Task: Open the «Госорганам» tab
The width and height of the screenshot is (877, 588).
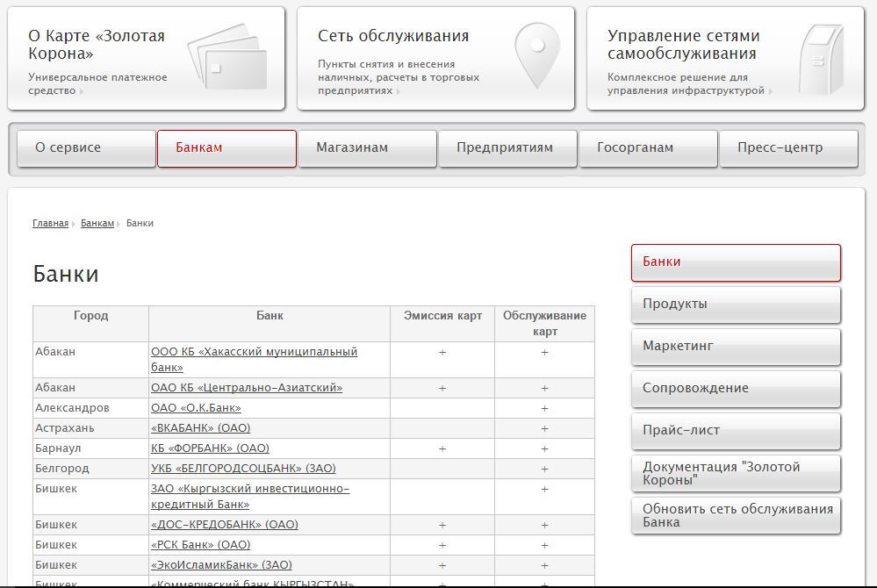Action: coord(648,148)
